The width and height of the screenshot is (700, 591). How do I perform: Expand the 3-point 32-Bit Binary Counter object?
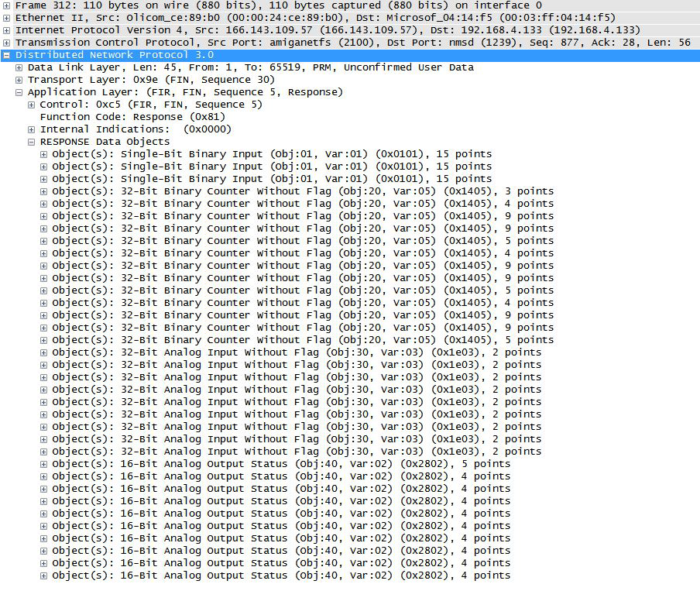click(x=43, y=191)
